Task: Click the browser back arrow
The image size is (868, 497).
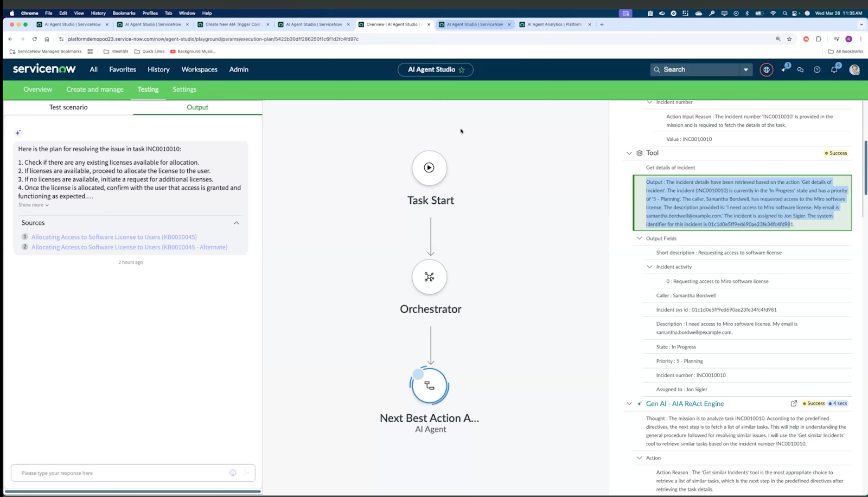Action: click(10, 39)
